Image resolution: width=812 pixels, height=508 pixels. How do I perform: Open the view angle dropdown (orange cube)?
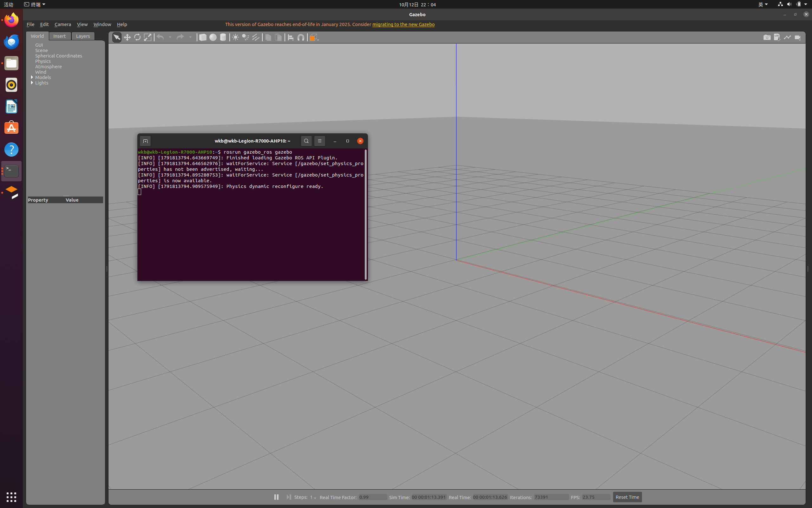coord(314,37)
